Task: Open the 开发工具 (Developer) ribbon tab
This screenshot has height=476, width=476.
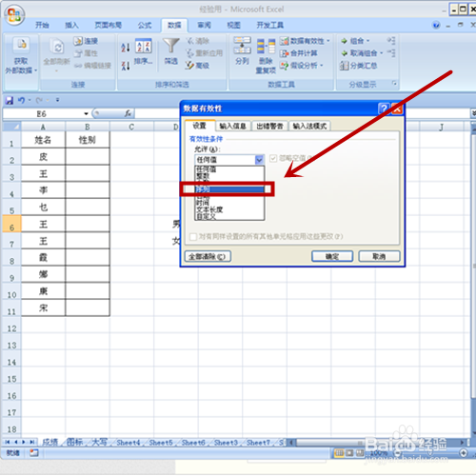Action: pos(270,25)
